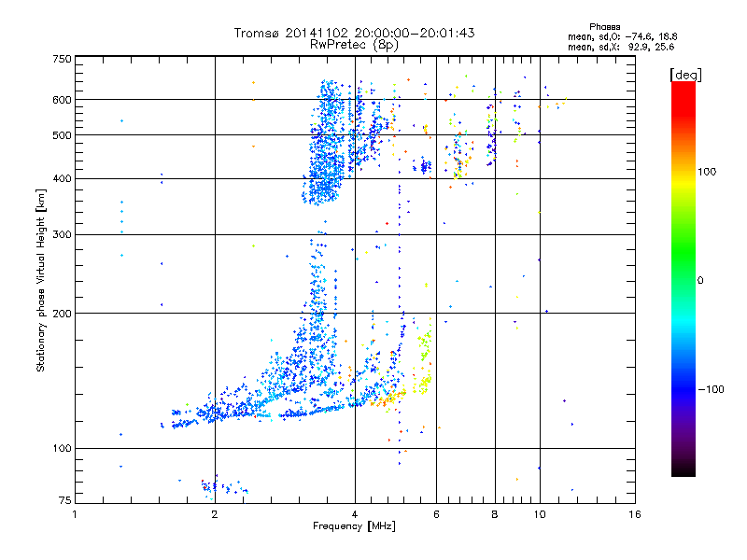
Task: Click the 'Stationary phase Virtual Height [km]' axis label
Action: click(x=41, y=280)
